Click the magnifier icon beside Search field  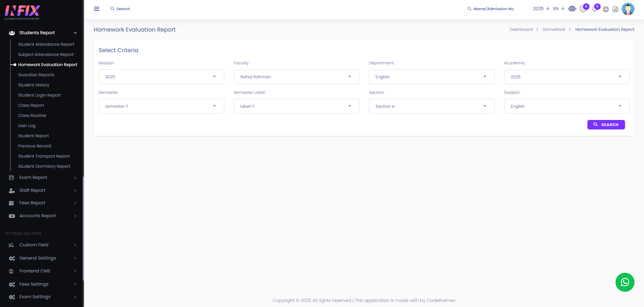112,9
